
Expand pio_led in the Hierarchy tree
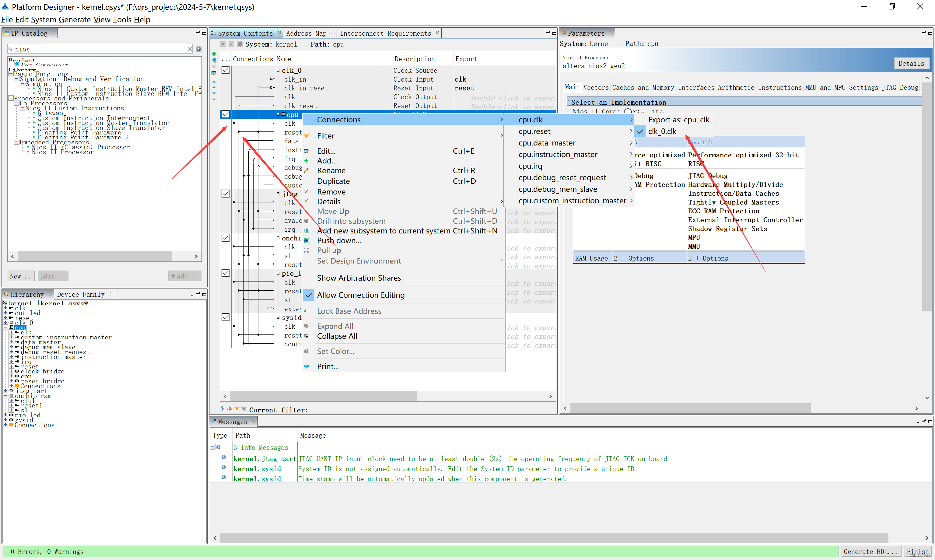coord(5,415)
